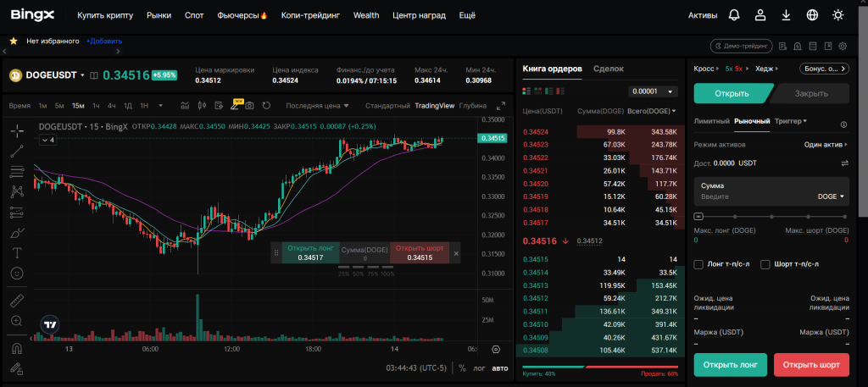
Task: Open the 0.00001 price precision dropdown
Action: tap(654, 91)
